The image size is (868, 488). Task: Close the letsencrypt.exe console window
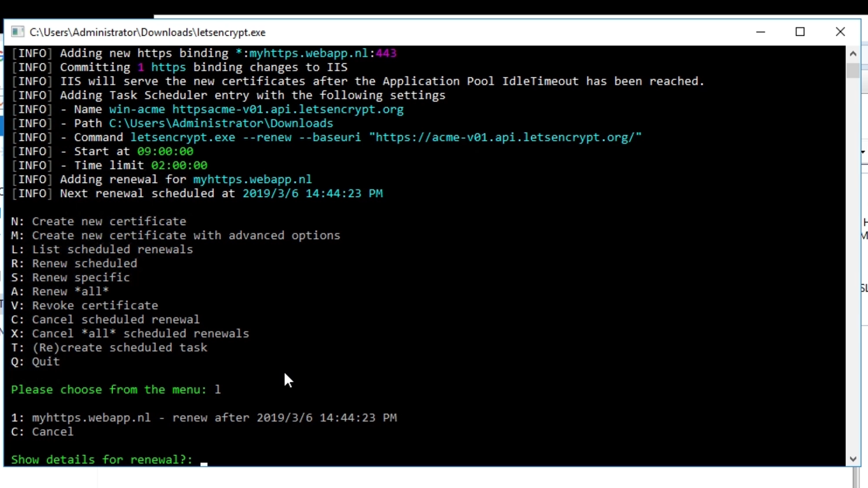tap(840, 32)
